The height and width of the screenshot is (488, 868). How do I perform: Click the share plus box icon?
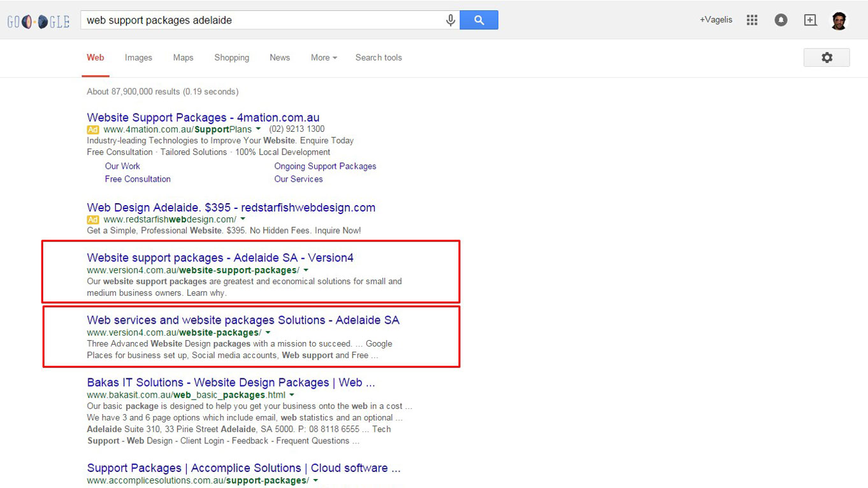pos(810,20)
